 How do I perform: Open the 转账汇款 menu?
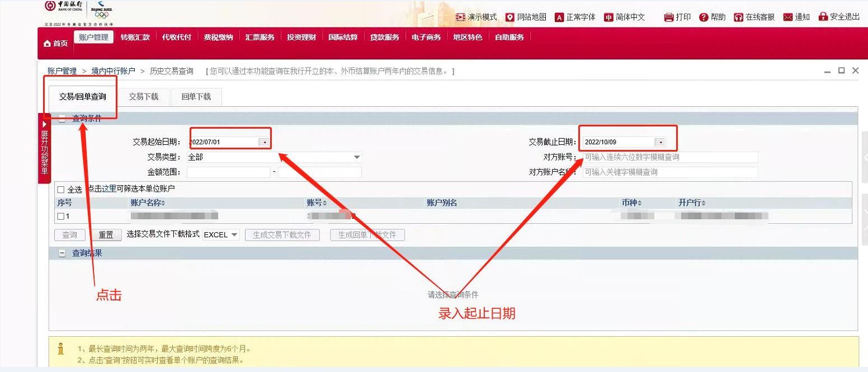(134, 37)
